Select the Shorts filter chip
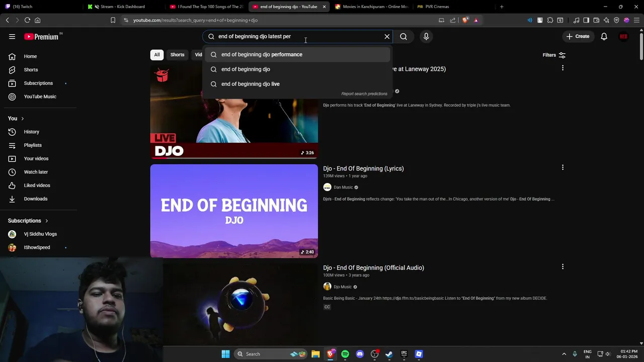Screen dimensions: 644x362 pyautogui.click(x=177, y=55)
